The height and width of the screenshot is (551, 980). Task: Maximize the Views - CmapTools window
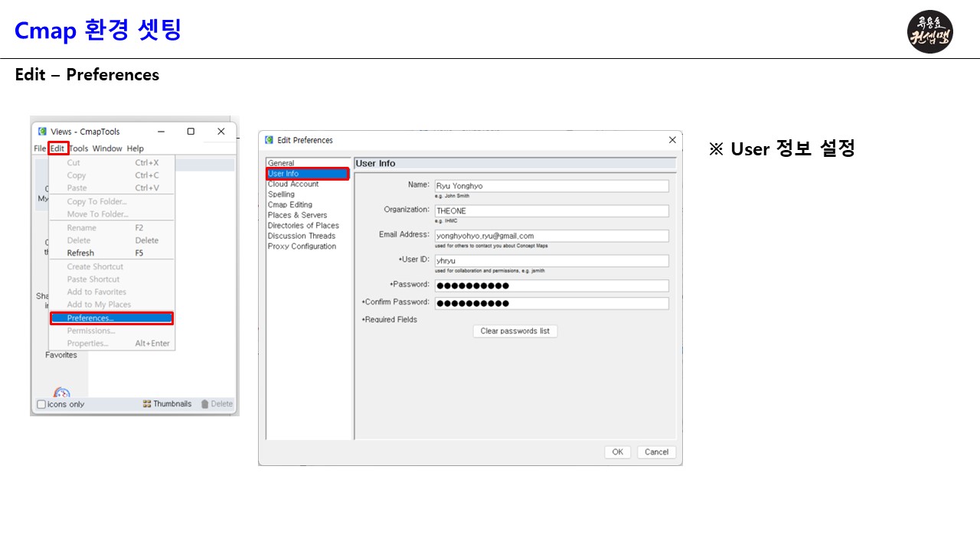point(191,132)
